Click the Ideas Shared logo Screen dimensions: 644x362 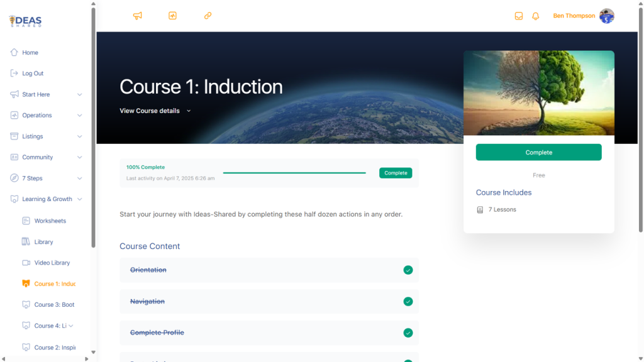25,21
